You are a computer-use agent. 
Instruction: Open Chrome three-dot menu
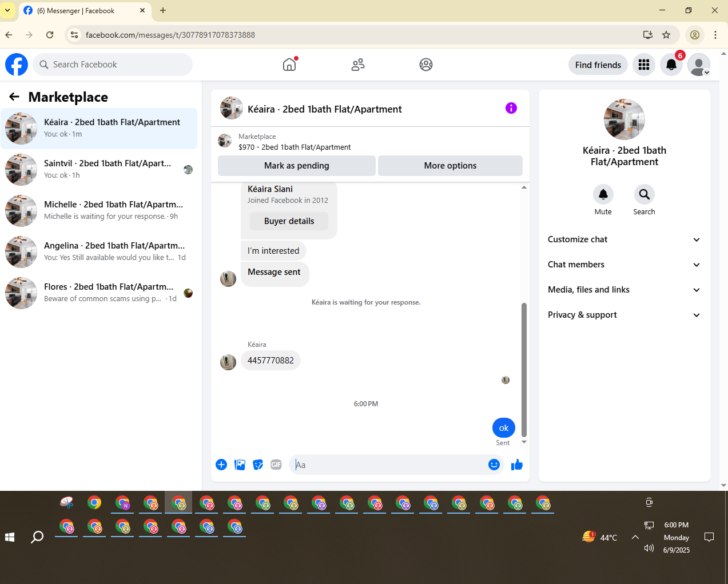(715, 35)
